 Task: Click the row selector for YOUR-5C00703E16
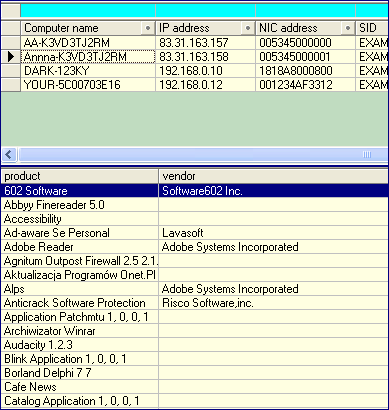11,85
